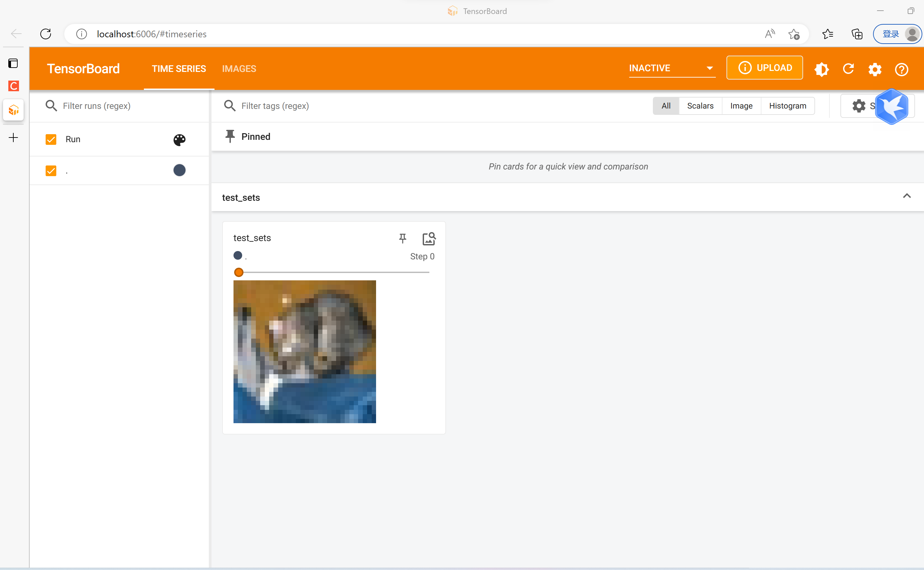Screen dimensions: 924x570
Task: Switch to the IMAGES tab
Action: click(x=239, y=69)
